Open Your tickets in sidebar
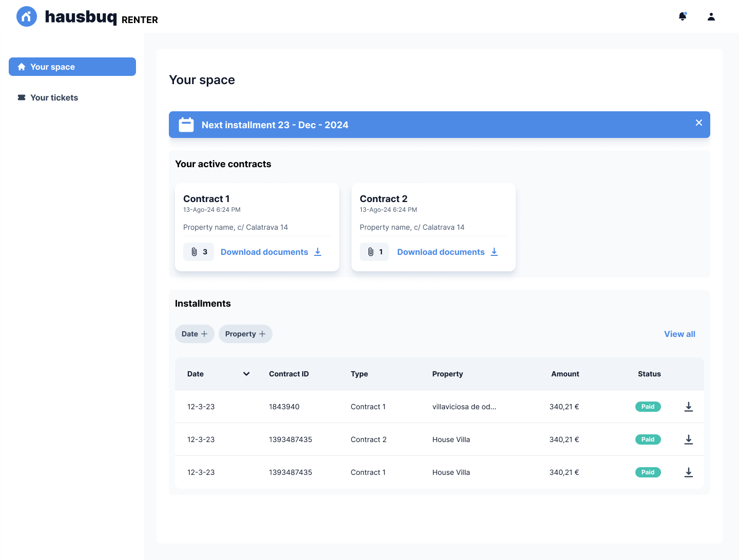 [x=54, y=97]
